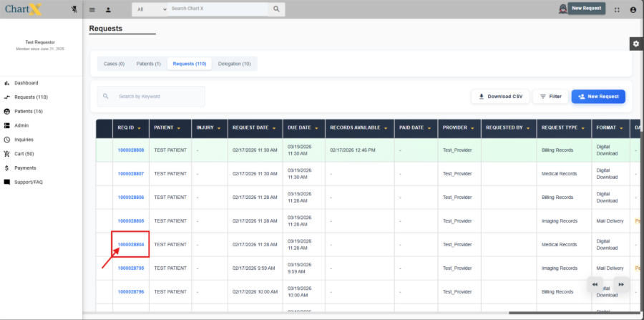
Task: Sort by the FORMAT column arrow
Action: (621, 128)
